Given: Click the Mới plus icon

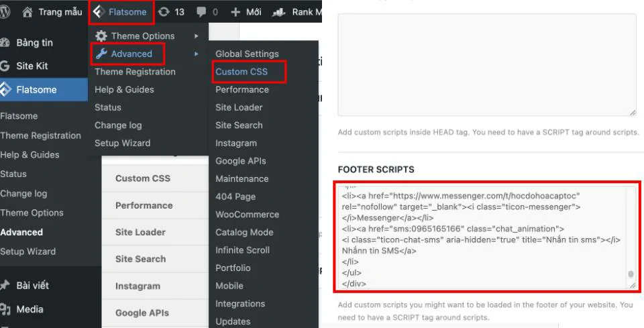Looking at the screenshot, I should 235,11.
